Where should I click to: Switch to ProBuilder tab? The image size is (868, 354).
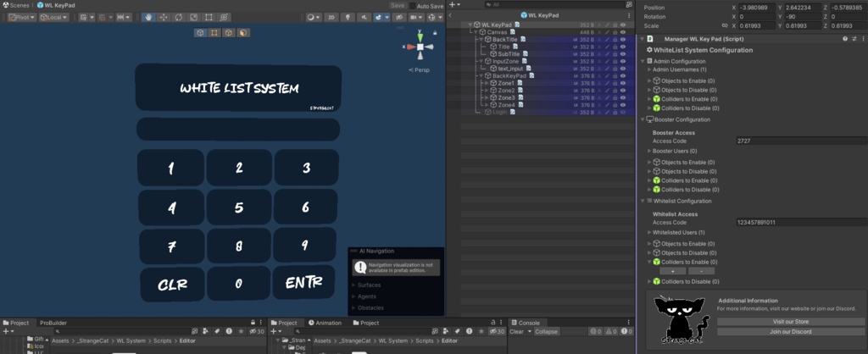click(53, 323)
